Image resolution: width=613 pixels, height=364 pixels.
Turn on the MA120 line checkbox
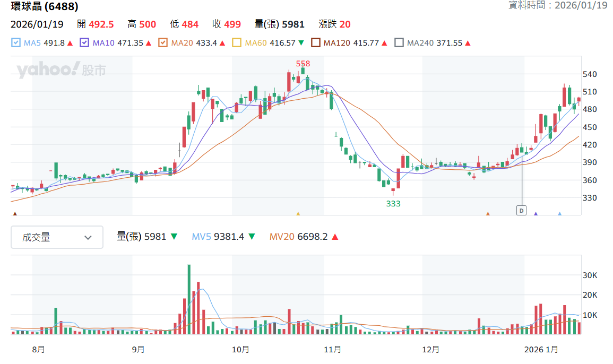point(315,42)
